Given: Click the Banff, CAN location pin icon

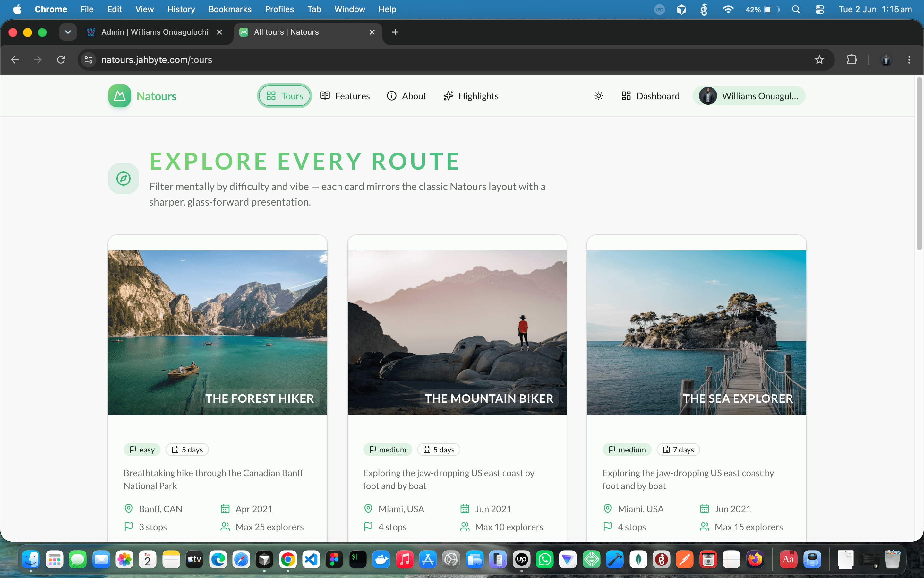Looking at the screenshot, I should click(129, 509).
